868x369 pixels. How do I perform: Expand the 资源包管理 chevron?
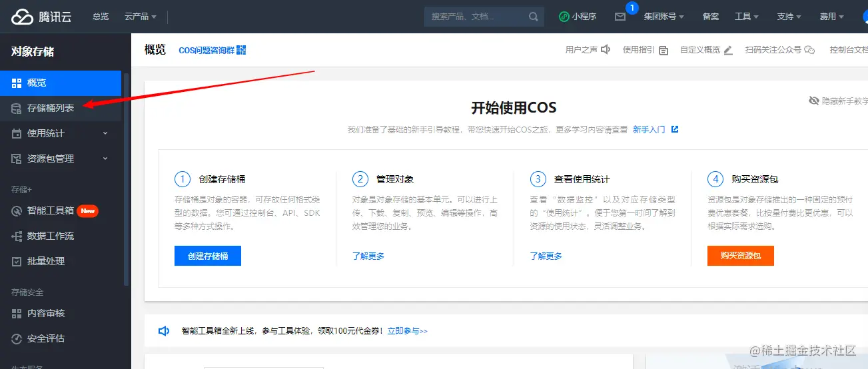point(105,159)
